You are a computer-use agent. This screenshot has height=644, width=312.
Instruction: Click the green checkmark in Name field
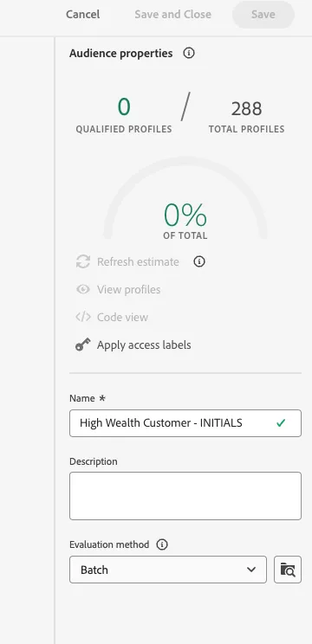tap(281, 422)
